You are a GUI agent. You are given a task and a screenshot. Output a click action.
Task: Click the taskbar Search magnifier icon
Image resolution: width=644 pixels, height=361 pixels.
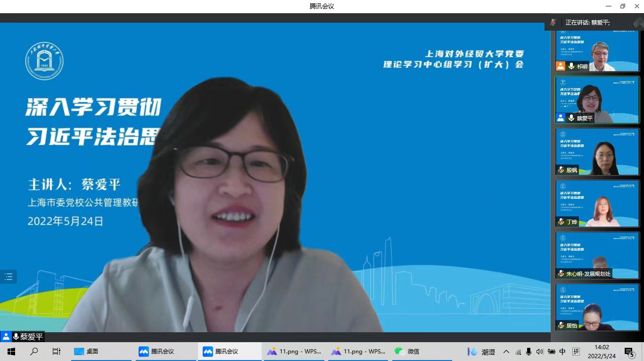pyautogui.click(x=34, y=352)
